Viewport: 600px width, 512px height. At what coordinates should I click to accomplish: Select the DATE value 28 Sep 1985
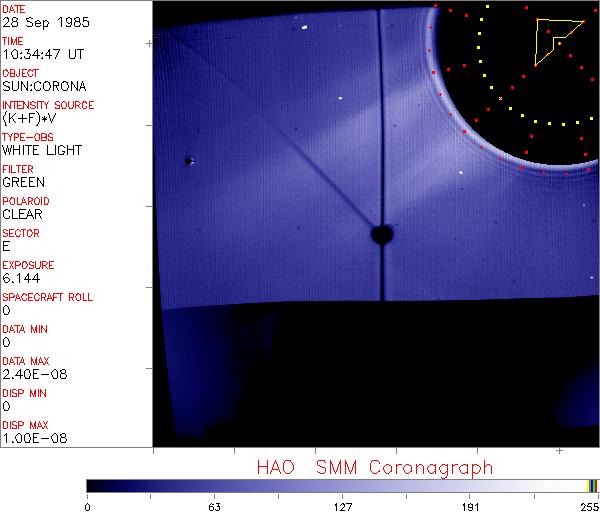pyautogui.click(x=36, y=23)
